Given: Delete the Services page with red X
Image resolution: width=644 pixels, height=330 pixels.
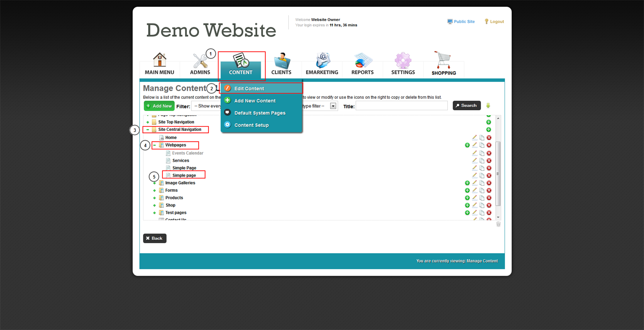Looking at the screenshot, I should [x=489, y=161].
